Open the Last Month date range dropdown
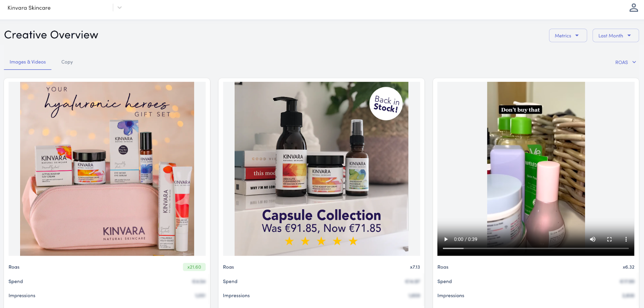 615,35
